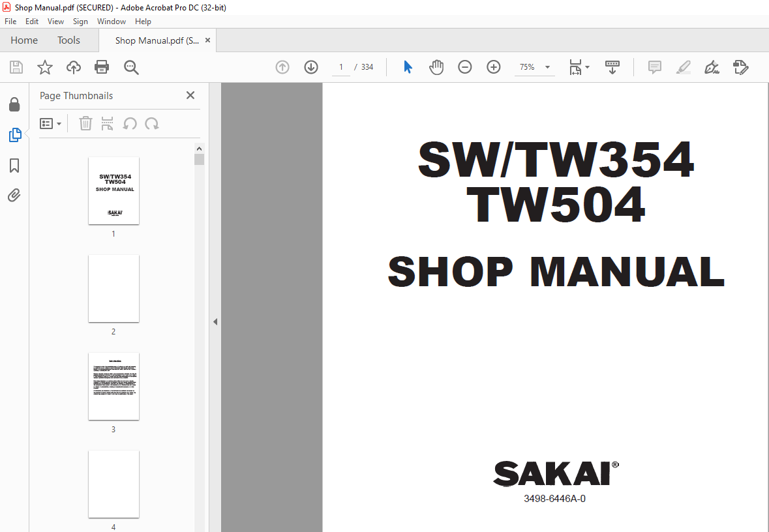The image size is (769, 532).
Task: Go to previous page arrow
Action: pyautogui.click(x=282, y=67)
